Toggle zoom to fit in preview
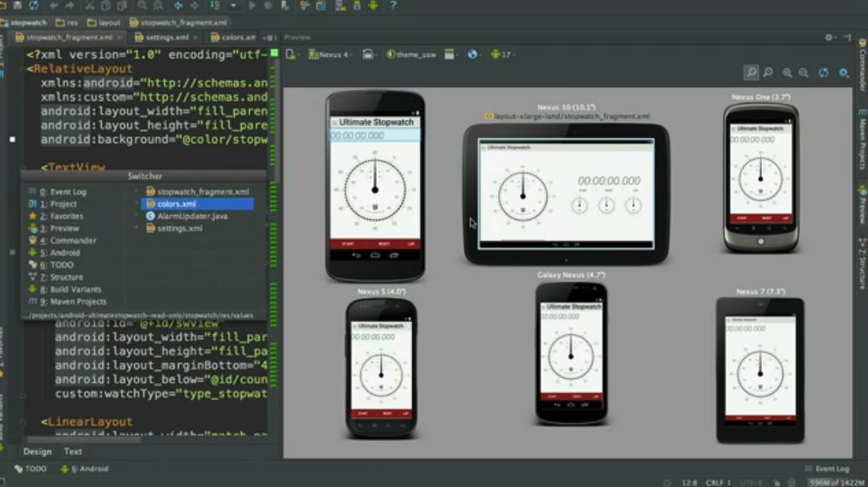The height and width of the screenshot is (487, 868). [751, 73]
